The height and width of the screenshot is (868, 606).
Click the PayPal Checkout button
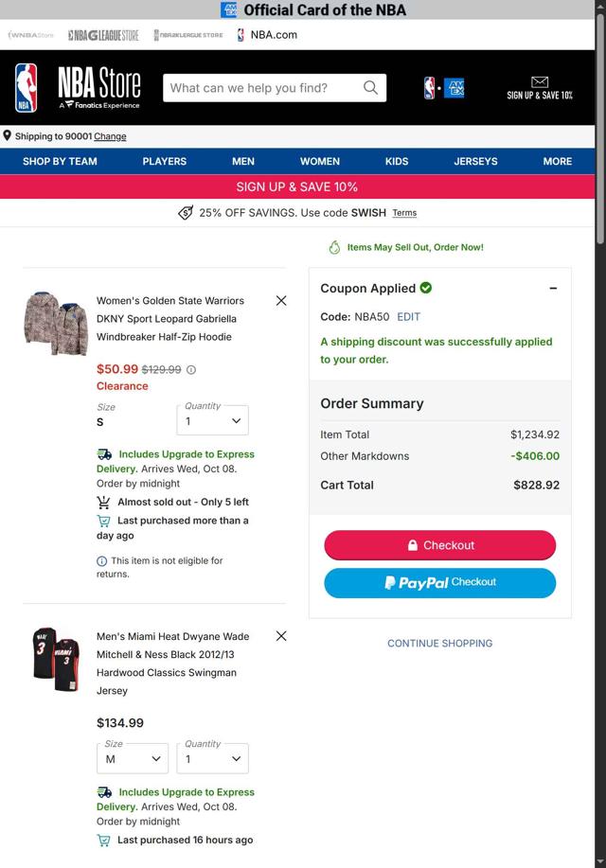coord(439,583)
